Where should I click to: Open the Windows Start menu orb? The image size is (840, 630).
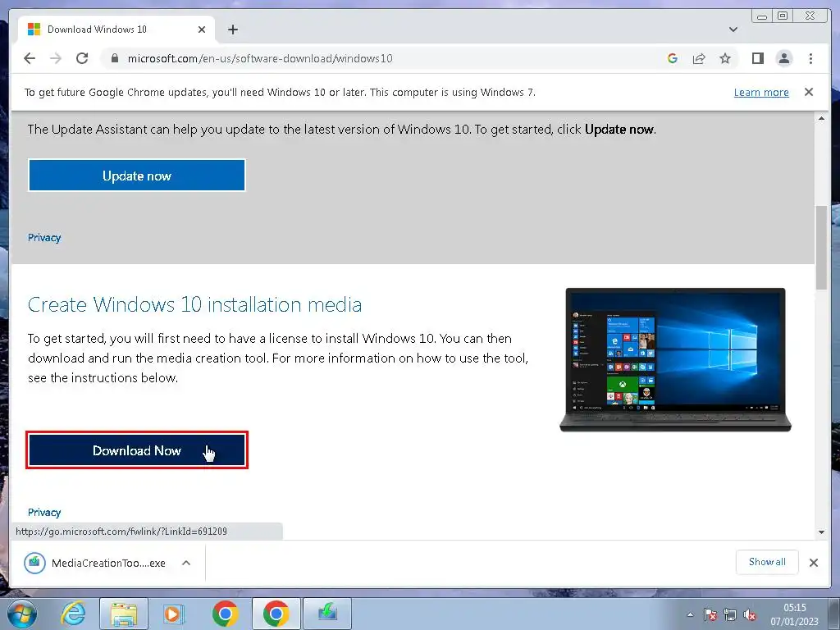pyautogui.click(x=21, y=614)
